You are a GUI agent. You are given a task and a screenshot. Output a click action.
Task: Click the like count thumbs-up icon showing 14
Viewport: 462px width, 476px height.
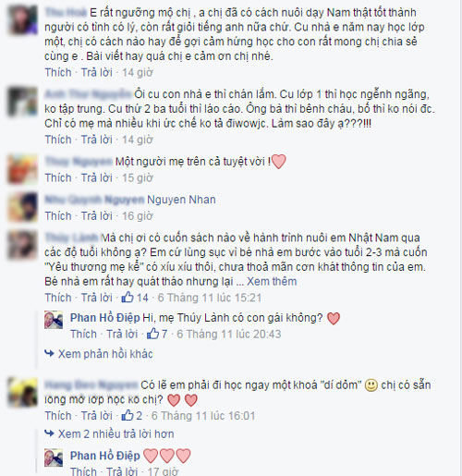tap(128, 298)
